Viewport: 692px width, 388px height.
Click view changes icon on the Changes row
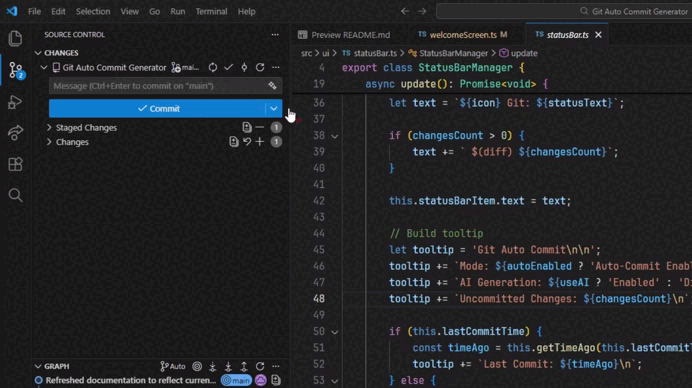pos(233,142)
